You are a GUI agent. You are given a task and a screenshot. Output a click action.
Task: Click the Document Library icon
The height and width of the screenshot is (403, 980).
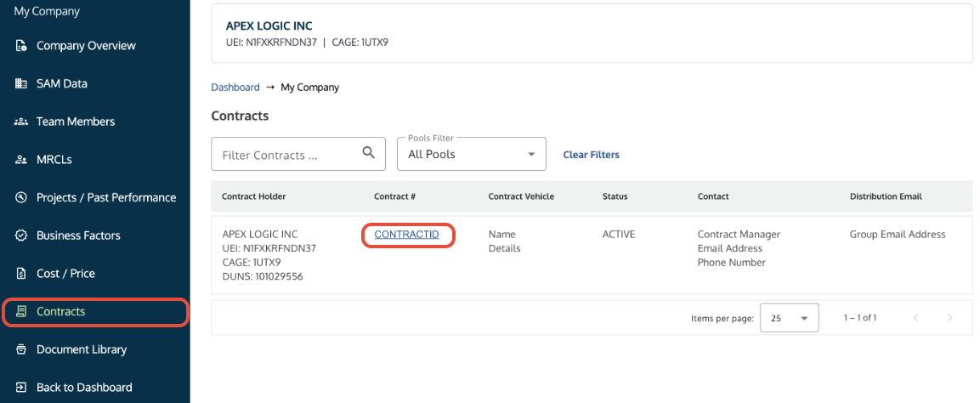(21, 349)
